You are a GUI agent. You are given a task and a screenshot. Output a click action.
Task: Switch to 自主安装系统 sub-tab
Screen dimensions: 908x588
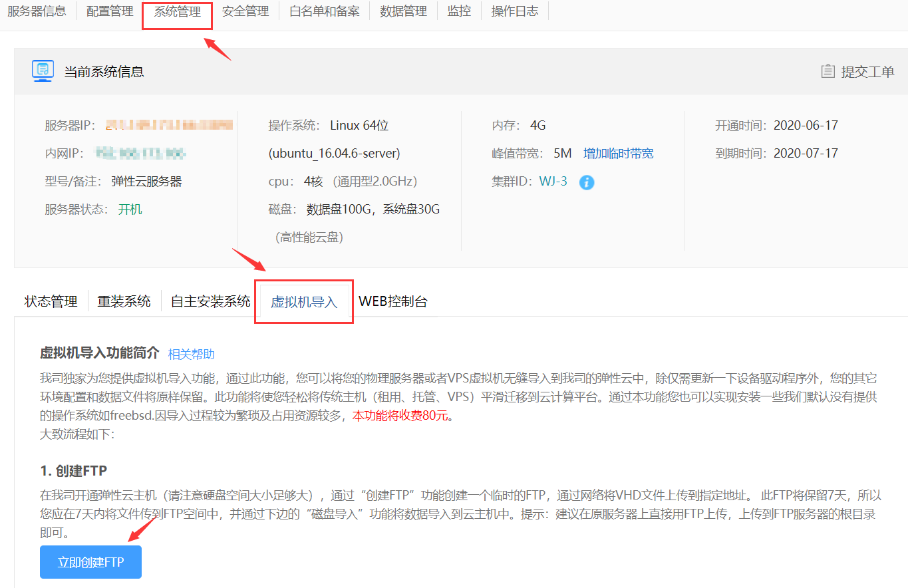pyautogui.click(x=210, y=301)
